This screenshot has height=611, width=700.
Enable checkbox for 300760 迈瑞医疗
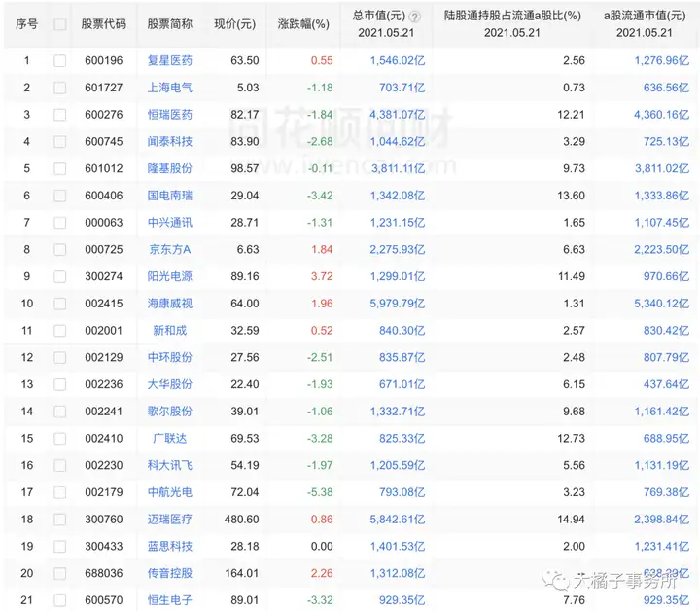click(60, 520)
